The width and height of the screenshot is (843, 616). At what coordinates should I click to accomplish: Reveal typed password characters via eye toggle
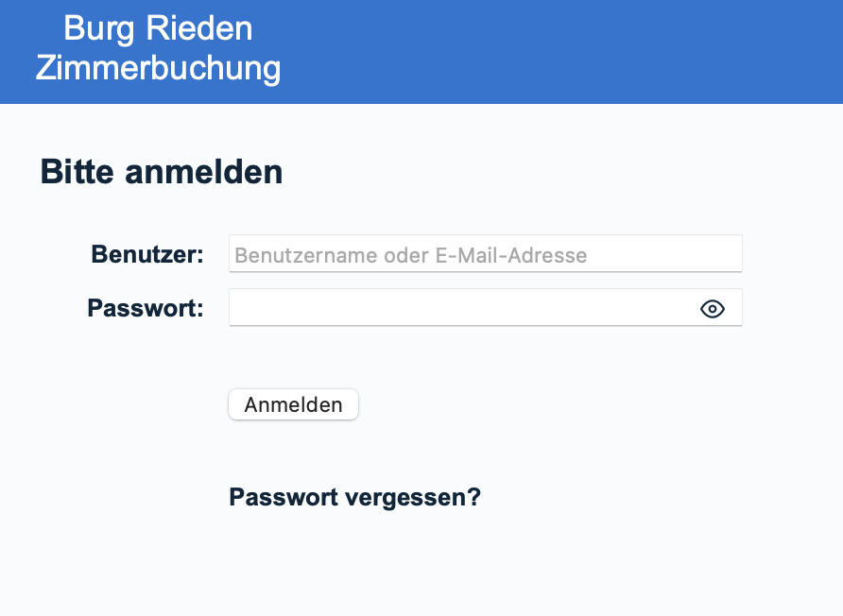713,309
